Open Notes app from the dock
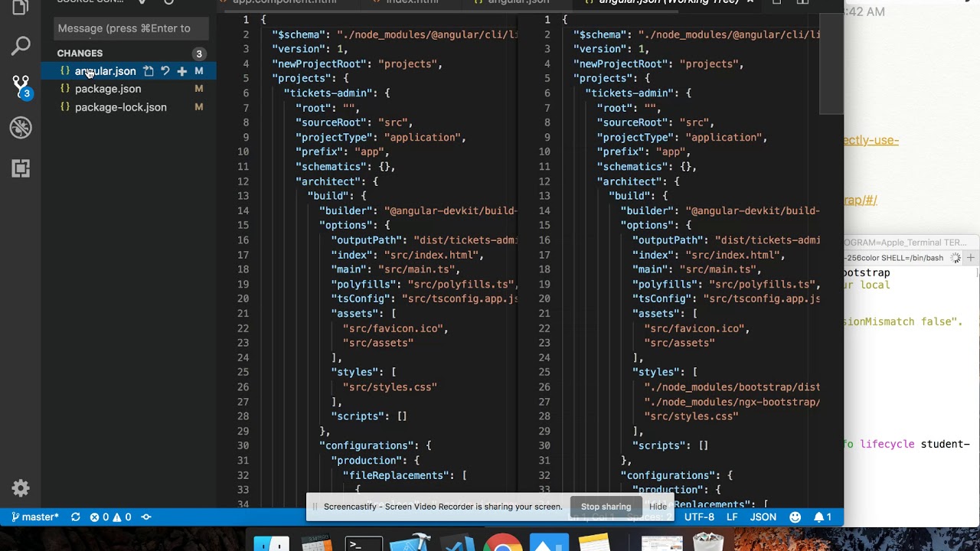The height and width of the screenshot is (551, 980). coord(593,543)
